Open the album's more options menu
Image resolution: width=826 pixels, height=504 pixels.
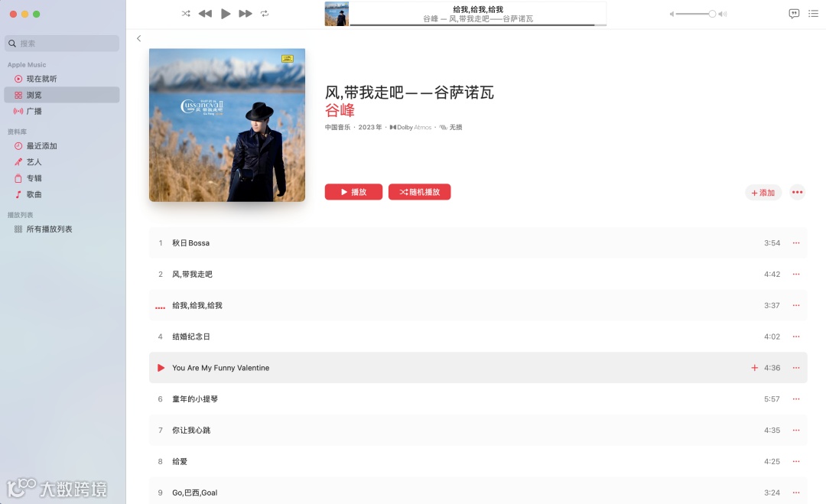tap(797, 192)
